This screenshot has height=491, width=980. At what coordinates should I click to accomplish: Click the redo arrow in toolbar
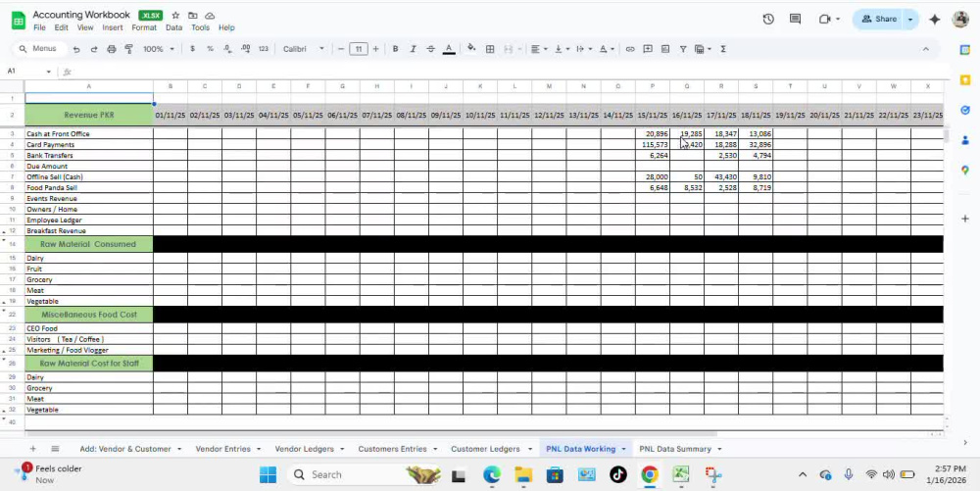(x=94, y=49)
